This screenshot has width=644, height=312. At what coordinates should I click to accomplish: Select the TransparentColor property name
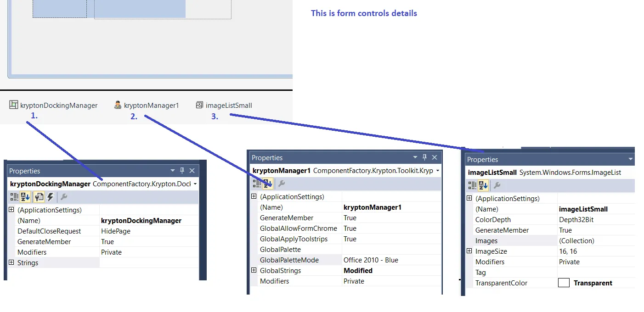point(501,283)
